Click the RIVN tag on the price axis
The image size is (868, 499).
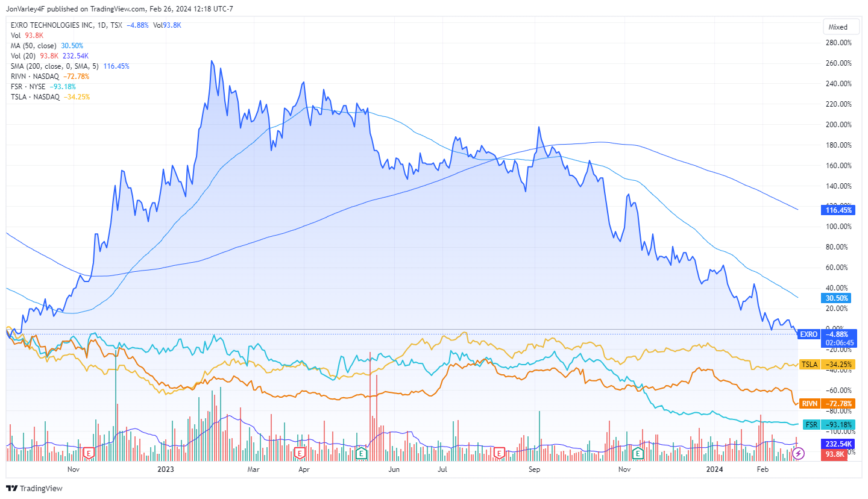coord(810,403)
